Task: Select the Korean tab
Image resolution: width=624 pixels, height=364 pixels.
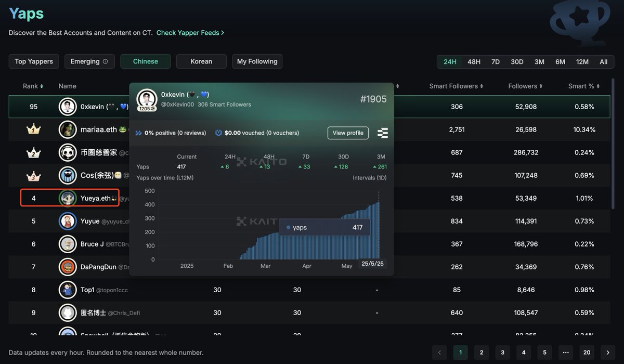Action: 201,61
